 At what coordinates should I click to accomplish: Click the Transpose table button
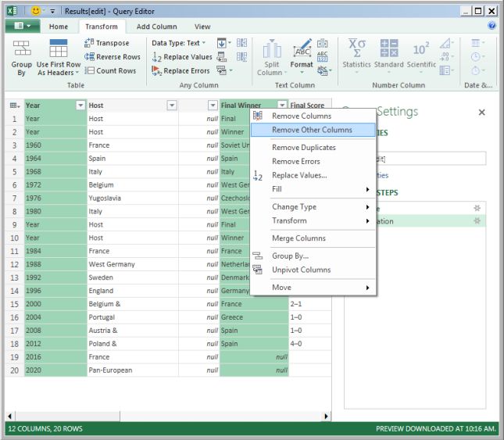tap(112, 43)
